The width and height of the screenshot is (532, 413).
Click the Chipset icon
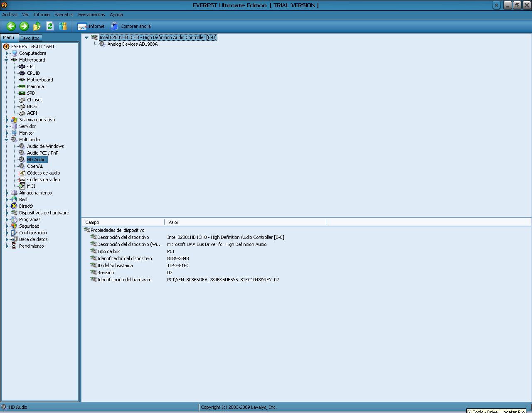coord(22,100)
